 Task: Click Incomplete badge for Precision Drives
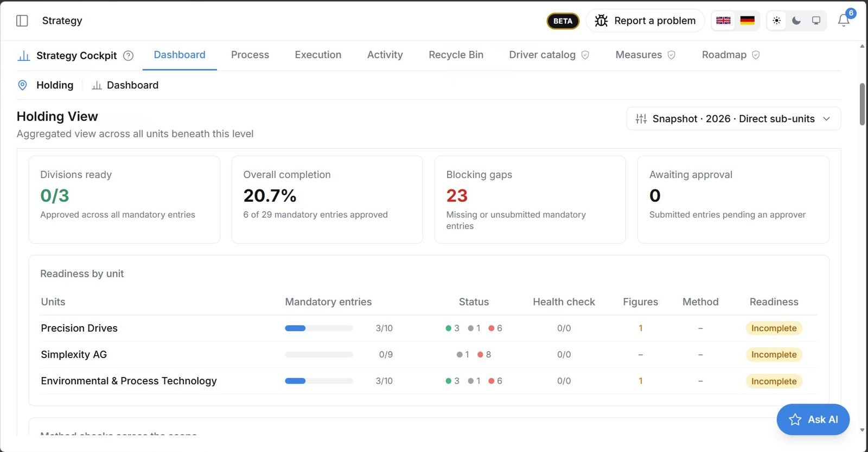[774, 328]
